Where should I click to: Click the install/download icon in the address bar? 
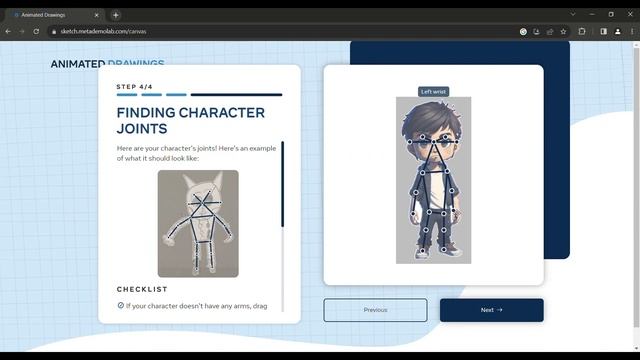click(x=536, y=31)
